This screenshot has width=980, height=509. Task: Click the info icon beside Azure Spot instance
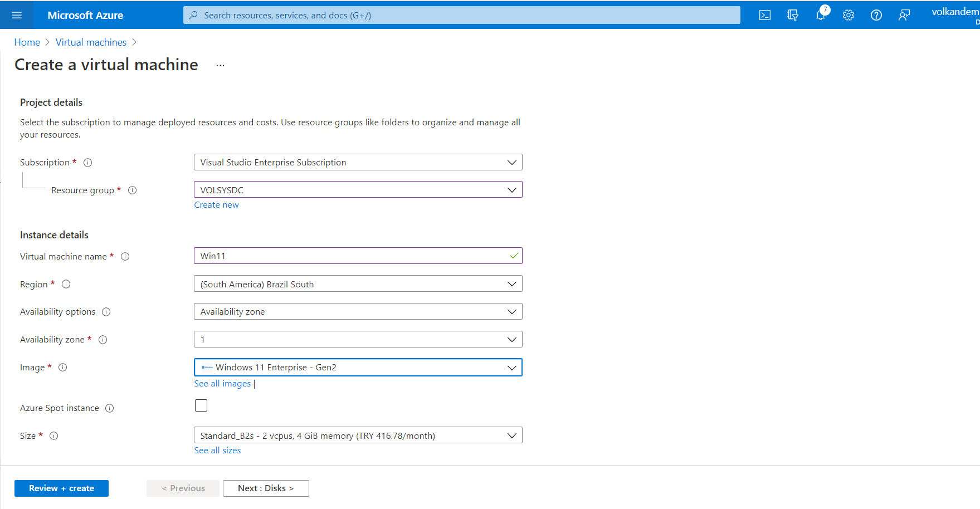point(110,408)
